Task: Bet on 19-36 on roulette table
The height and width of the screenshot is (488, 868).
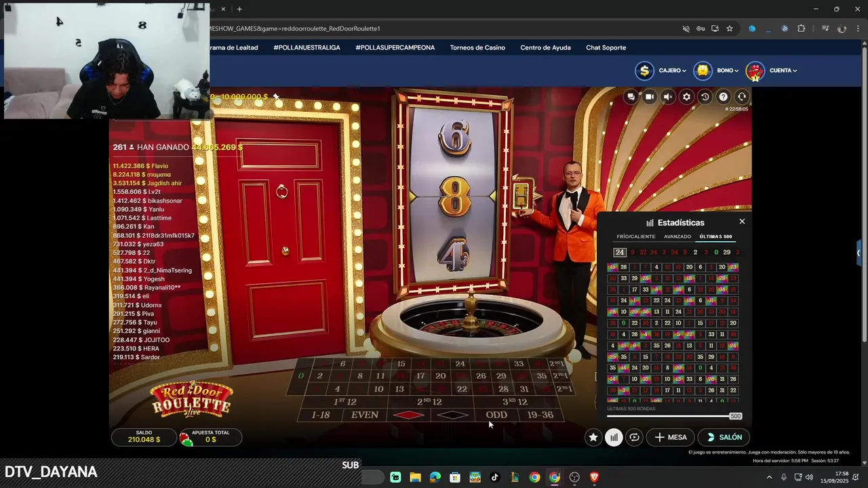Action: 540,415
